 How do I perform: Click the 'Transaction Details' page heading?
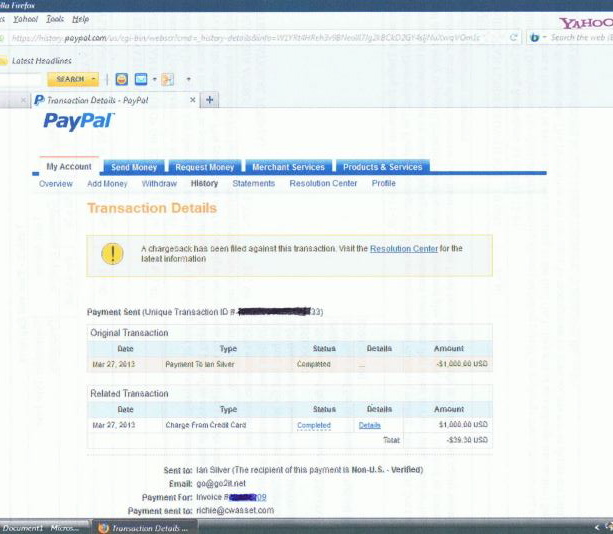(x=152, y=208)
